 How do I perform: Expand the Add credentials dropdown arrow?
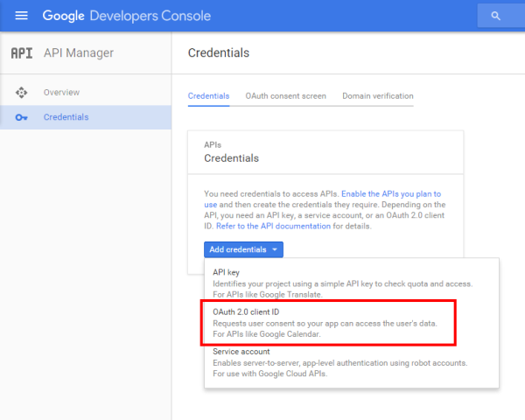click(x=275, y=249)
